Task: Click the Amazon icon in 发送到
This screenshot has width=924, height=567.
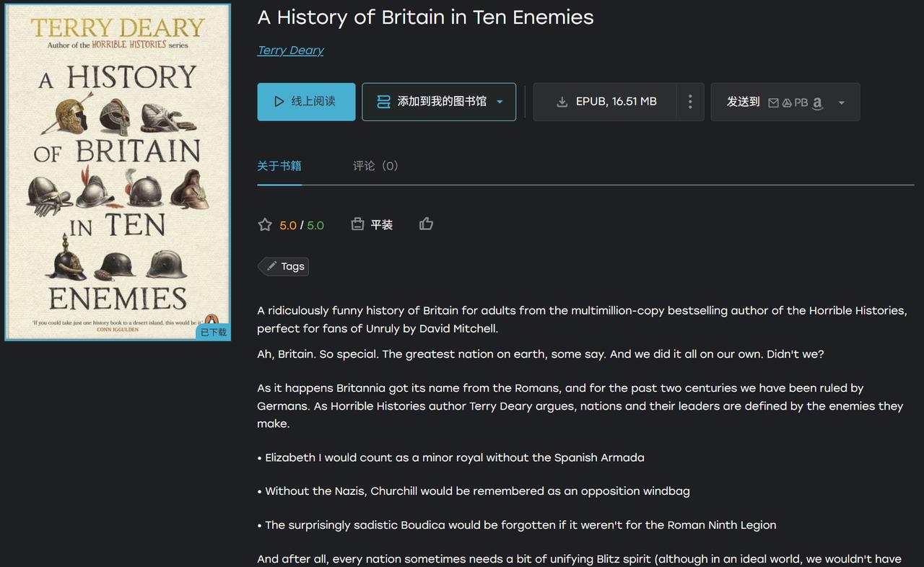Action: coord(817,103)
